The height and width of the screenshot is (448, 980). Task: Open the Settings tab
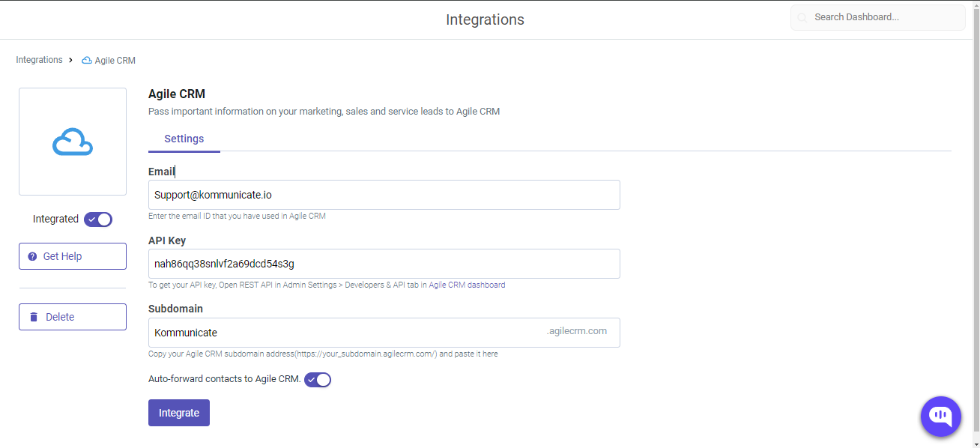tap(184, 139)
